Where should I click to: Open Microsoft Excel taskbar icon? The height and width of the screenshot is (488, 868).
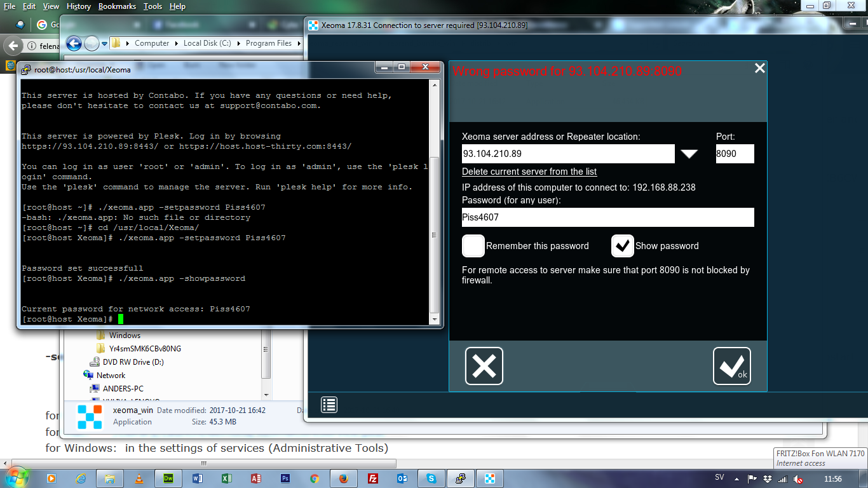[x=227, y=478]
